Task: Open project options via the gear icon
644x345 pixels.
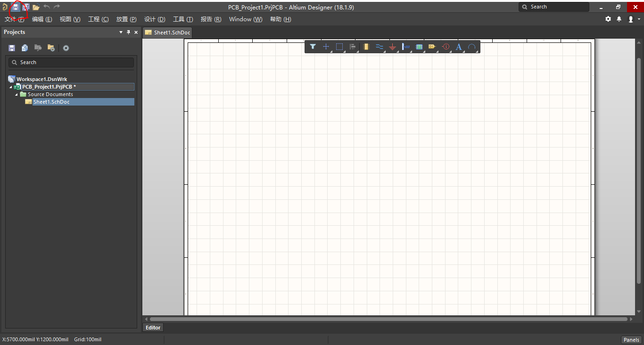Action: click(x=66, y=48)
